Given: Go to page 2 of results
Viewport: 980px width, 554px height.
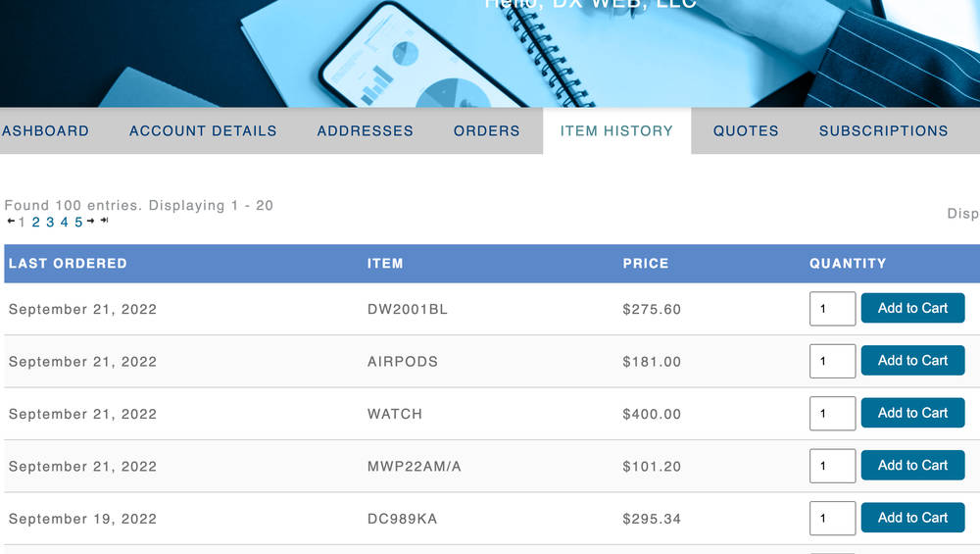Looking at the screenshot, I should pos(36,223).
